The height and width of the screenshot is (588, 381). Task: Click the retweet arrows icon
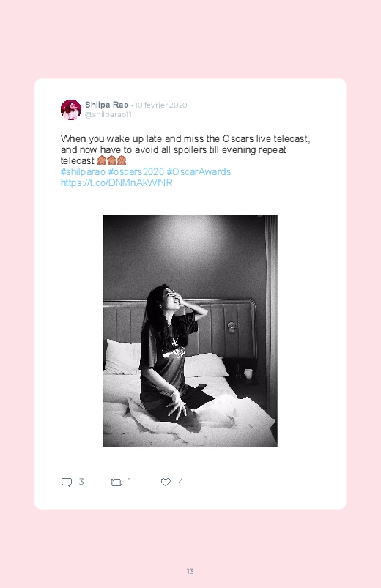(116, 483)
